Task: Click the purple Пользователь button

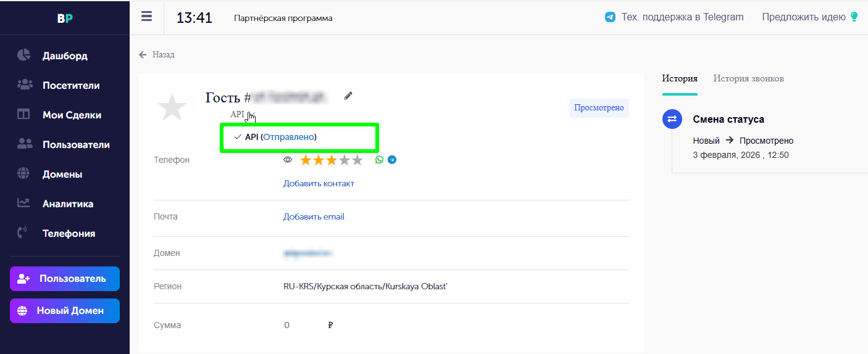Action: click(x=65, y=279)
